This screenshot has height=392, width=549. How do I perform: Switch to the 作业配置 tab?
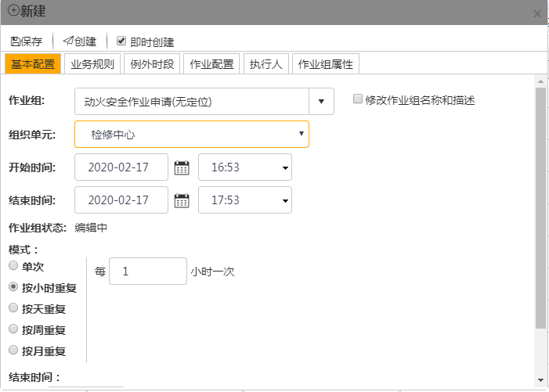(x=212, y=64)
